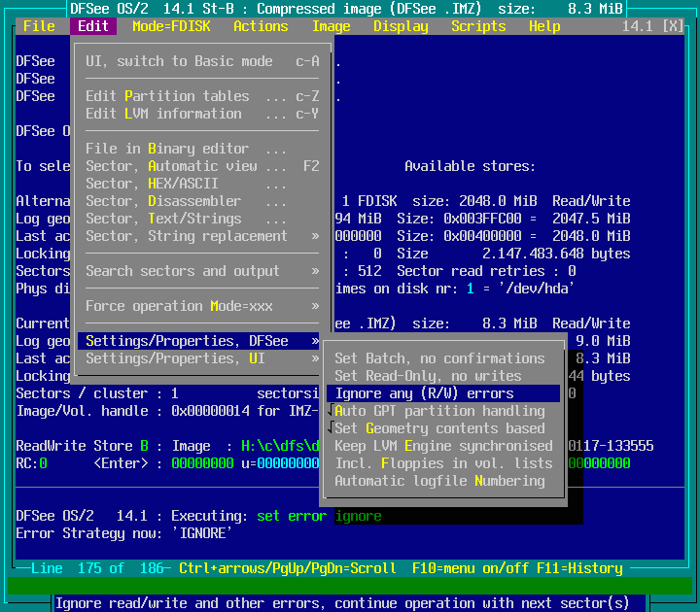The height and width of the screenshot is (612, 700).
Task: Click the green command entry line
Action: [x=350, y=585]
